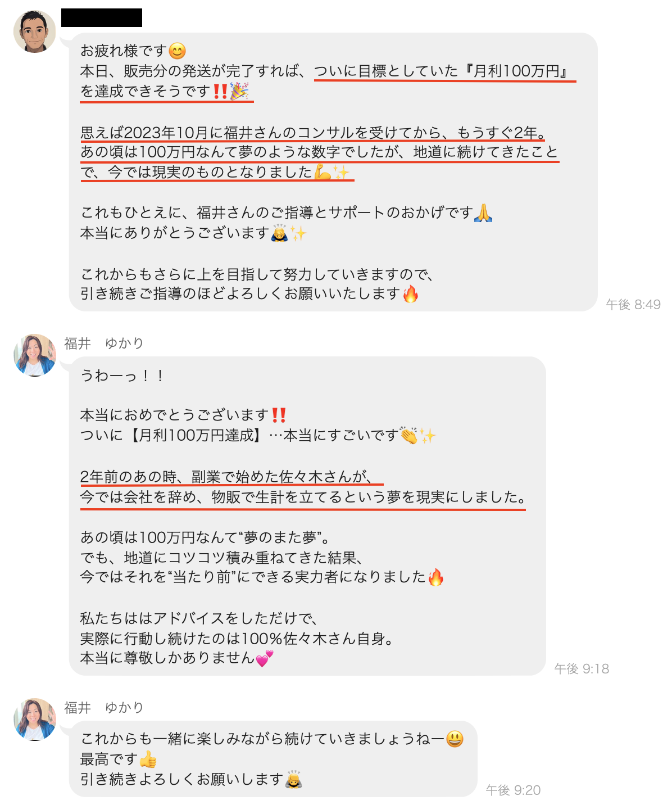672x805 pixels.
Task: Click the timestamp 午後 9:18
Action: coord(582,668)
